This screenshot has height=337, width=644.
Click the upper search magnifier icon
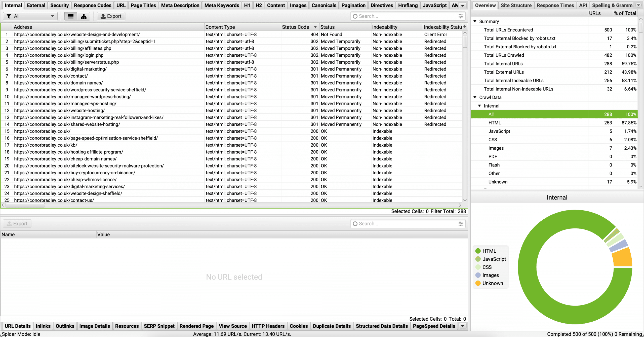(x=355, y=16)
